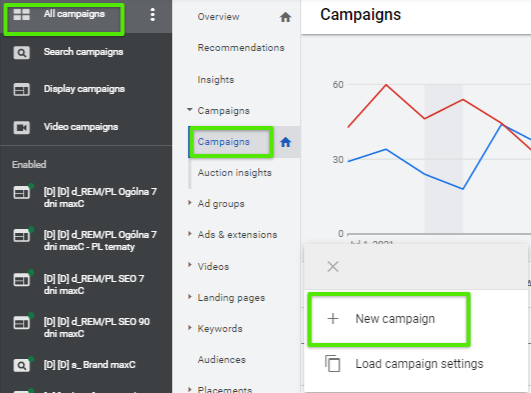Click the search icon of s_Brand maxC campaign

pyautogui.click(x=21, y=366)
